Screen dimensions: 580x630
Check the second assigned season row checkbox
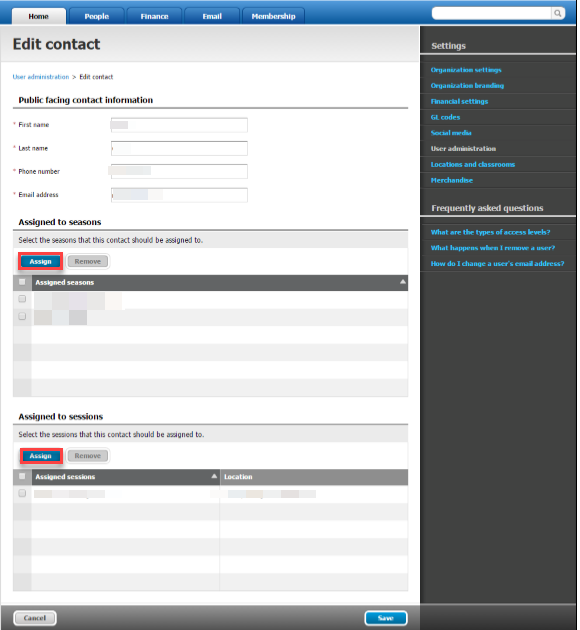[22, 316]
